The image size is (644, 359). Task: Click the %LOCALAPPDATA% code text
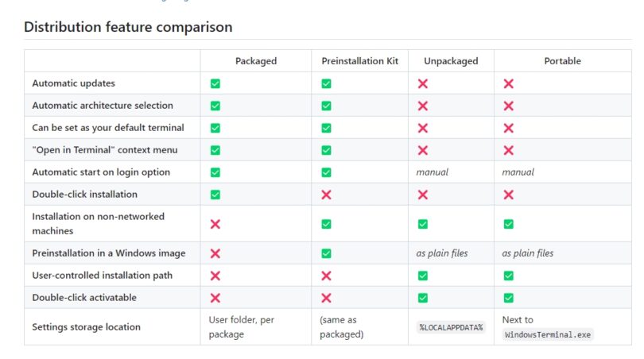pyautogui.click(x=452, y=327)
